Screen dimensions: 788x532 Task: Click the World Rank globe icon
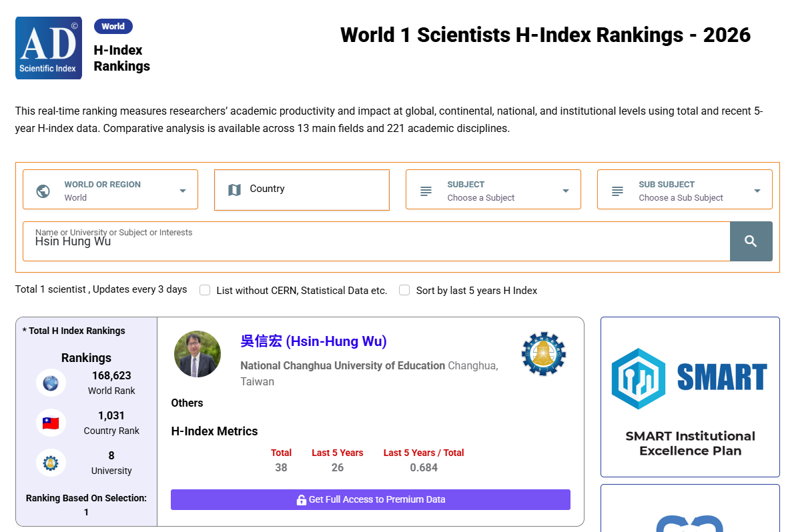tap(51, 383)
